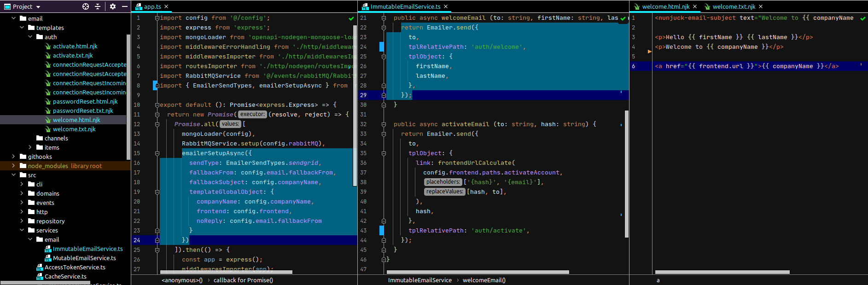868x285 pixels.
Task: Click app.ts horizontal scrollbar
Action: pyautogui.click(x=226, y=272)
